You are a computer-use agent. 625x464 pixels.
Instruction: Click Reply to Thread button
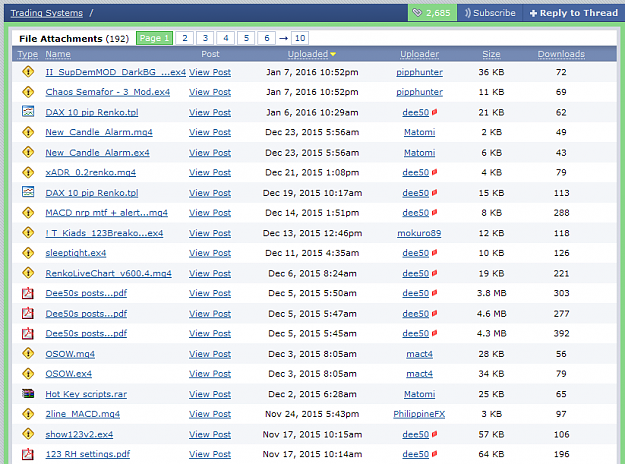(x=574, y=13)
